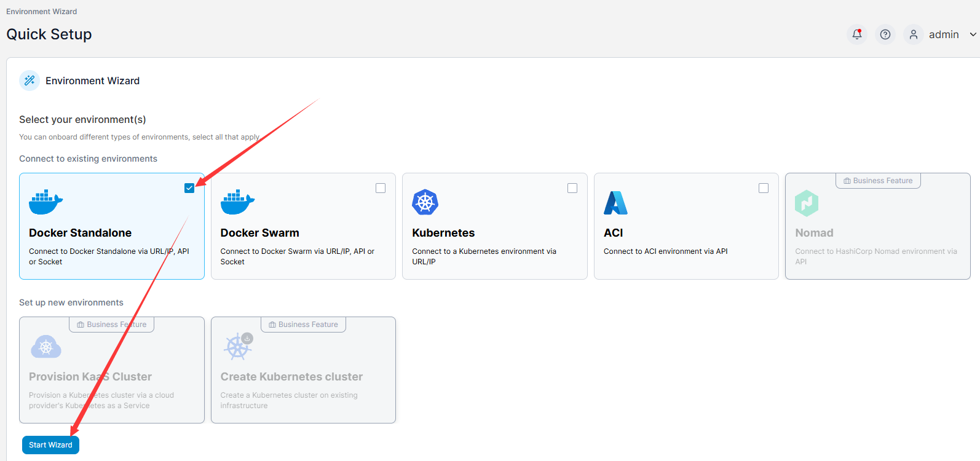Screen dimensions: 980x461
Task: Open the notifications bell icon
Action: 857,34
